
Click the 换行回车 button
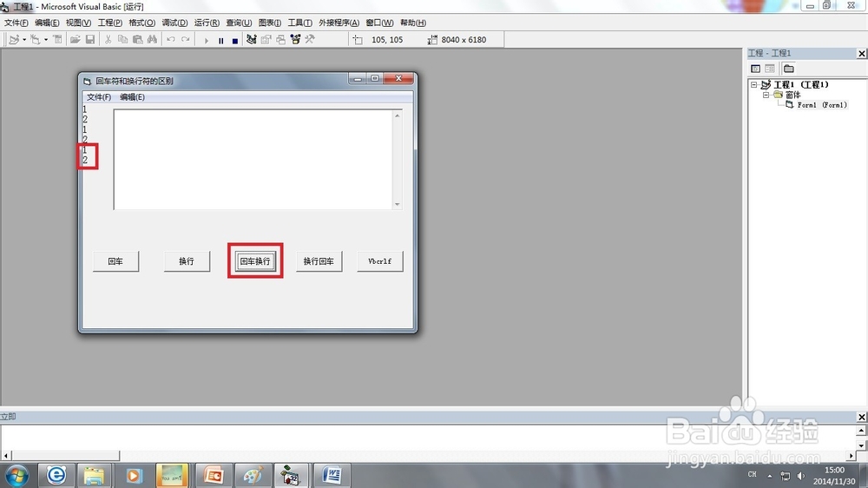[x=319, y=260]
